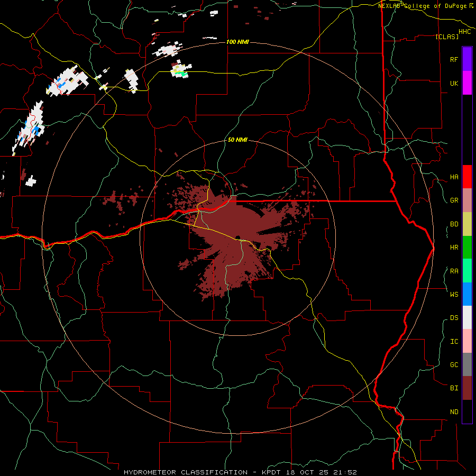Click the gray GC legend swatch
476x476 pixels.
tap(467, 364)
